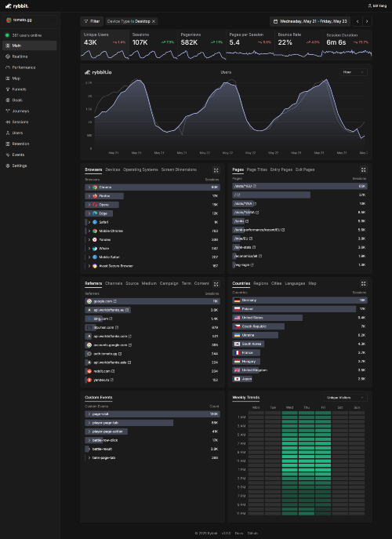Open the Main sidebar item
This screenshot has height=539, width=392.
[x=30, y=46]
